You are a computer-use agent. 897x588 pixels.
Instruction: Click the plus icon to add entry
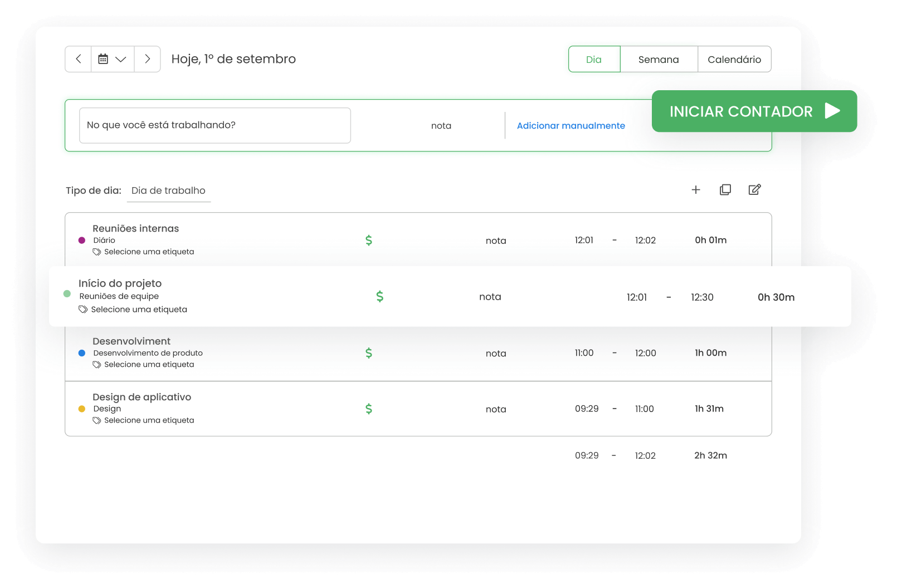point(696,190)
